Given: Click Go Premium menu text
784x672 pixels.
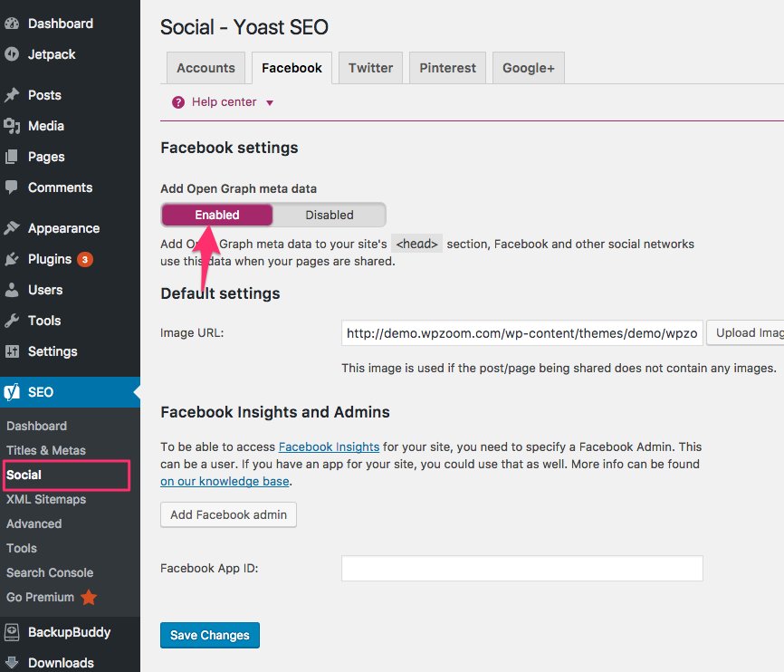Looking at the screenshot, I should coord(40,597).
